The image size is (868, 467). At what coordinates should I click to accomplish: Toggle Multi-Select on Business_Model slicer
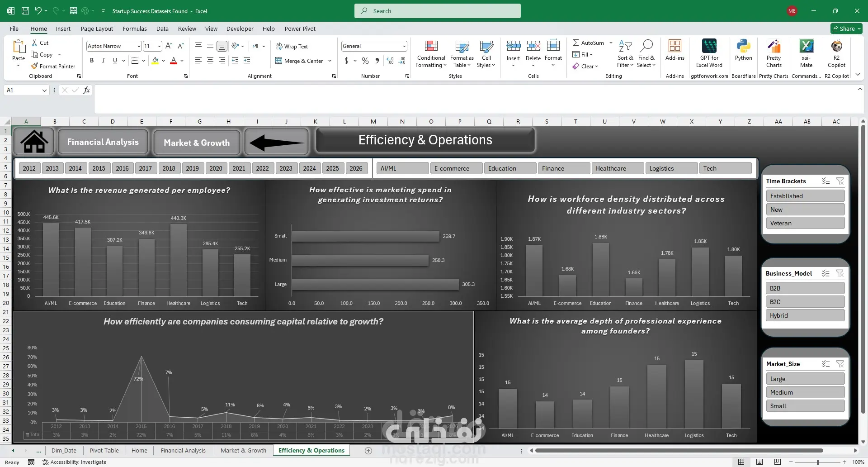pyautogui.click(x=826, y=273)
